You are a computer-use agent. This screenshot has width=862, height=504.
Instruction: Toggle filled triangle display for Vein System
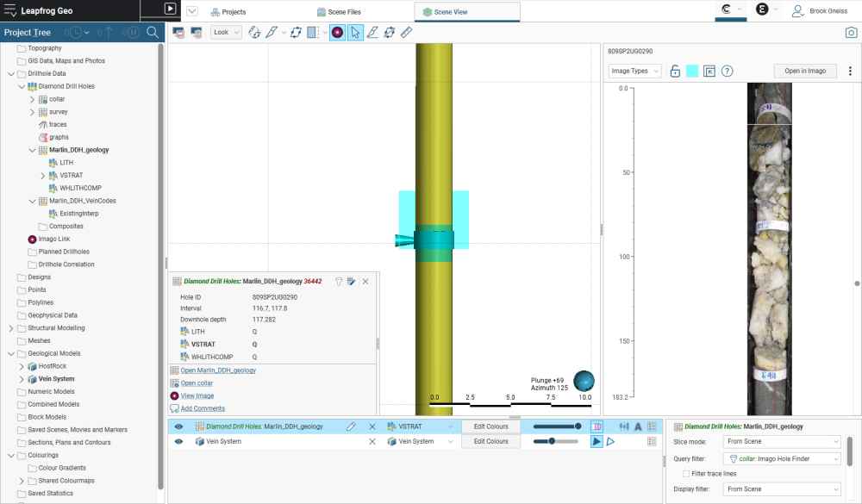[597, 441]
